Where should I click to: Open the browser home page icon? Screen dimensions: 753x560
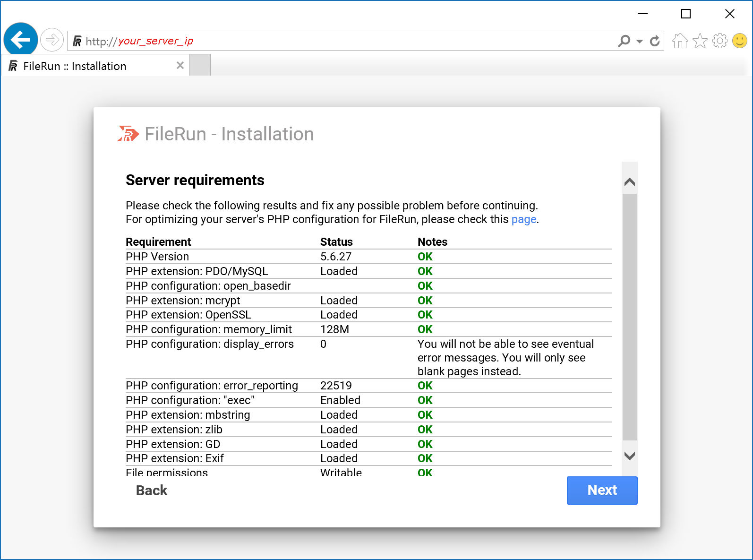click(x=680, y=41)
